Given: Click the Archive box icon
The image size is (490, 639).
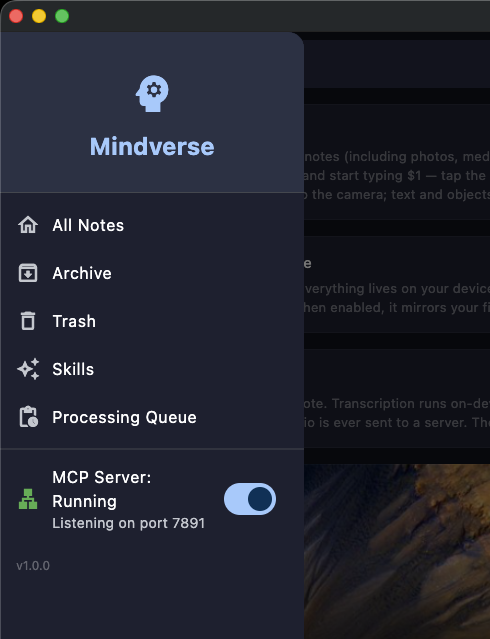Looking at the screenshot, I should click(x=28, y=273).
